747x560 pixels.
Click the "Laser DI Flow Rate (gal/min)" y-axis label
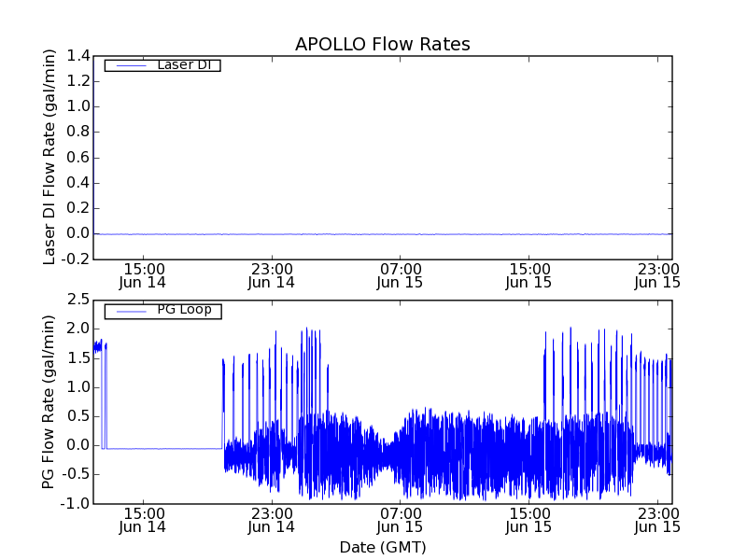(50, 157)
